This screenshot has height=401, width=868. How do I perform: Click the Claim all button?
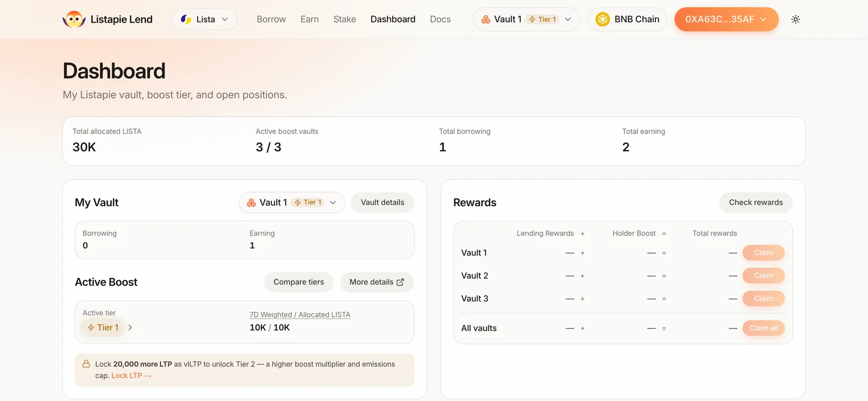pos(763,328)
